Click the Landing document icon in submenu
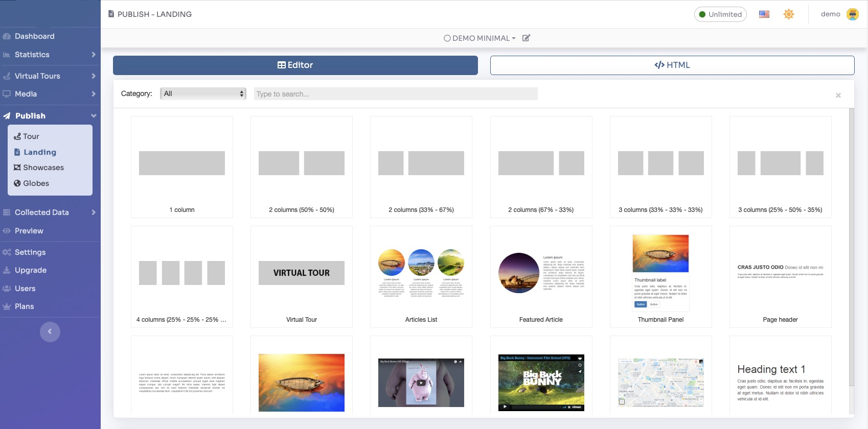The image size is (868, 429). click(x=17, y=152)
